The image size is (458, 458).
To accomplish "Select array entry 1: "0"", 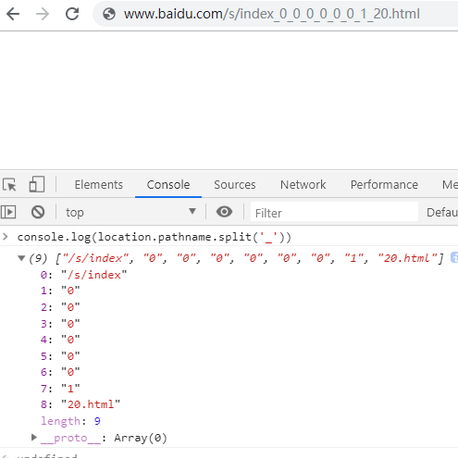I will (60, 291).
